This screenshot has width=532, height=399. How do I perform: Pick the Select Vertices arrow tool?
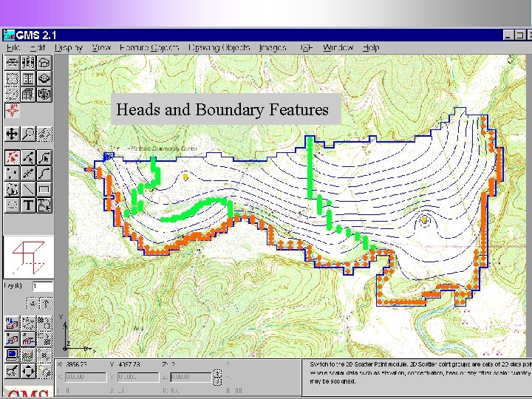click(x=28, y=157)
